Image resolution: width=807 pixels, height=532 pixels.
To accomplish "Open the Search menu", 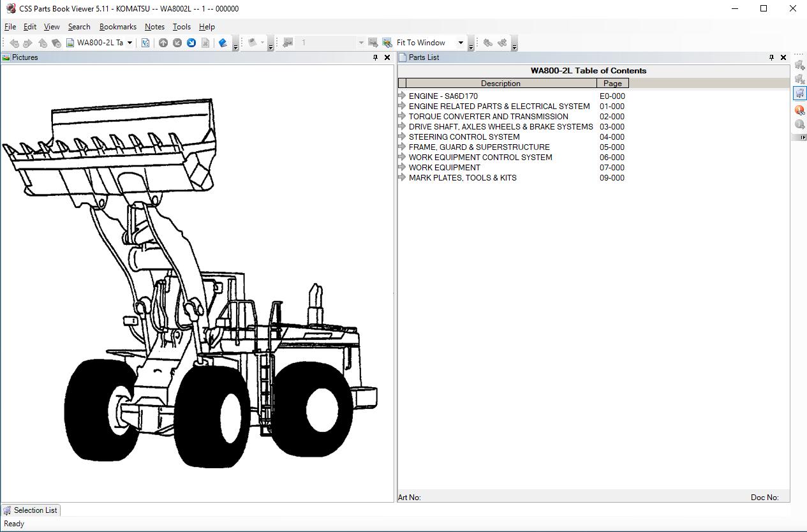I will tap(79, 27).
